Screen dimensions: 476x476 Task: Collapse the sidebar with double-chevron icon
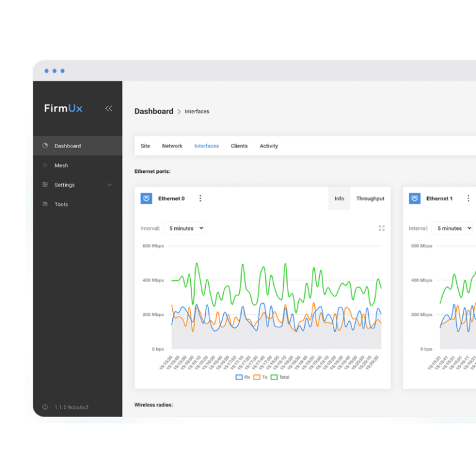point(108,108)
